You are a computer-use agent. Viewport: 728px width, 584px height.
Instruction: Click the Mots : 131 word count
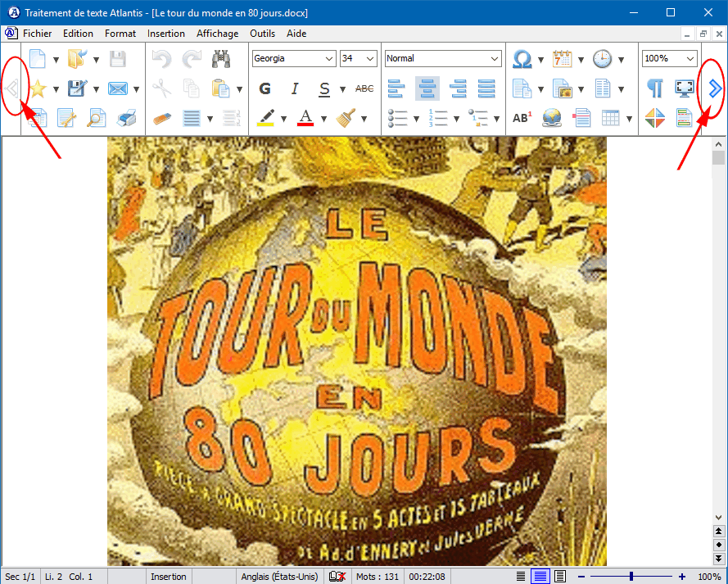tap(378, 577)
